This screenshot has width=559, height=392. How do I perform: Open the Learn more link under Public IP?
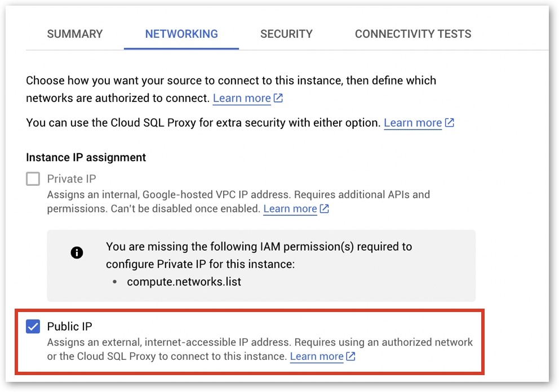317,357
